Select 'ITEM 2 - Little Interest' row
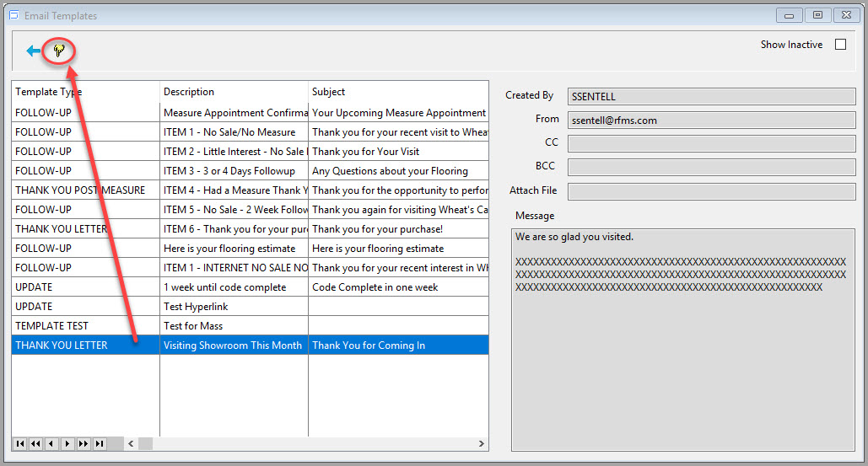 251,152
